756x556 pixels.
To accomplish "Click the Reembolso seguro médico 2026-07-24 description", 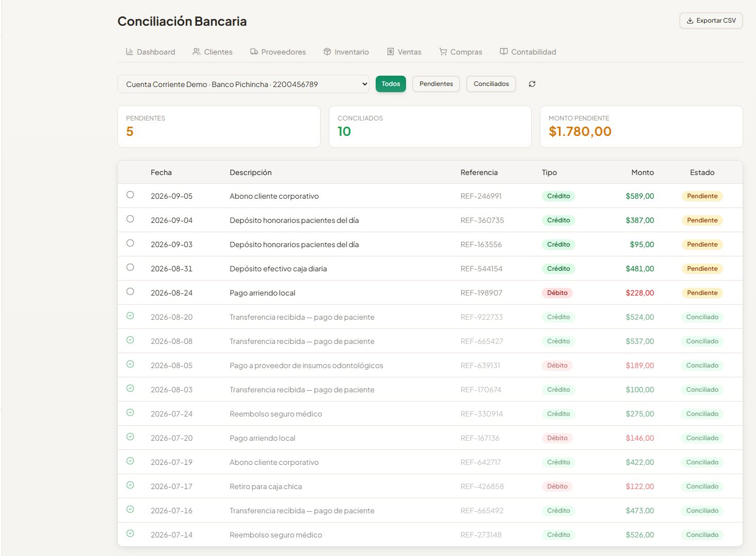I will [276, 414].
